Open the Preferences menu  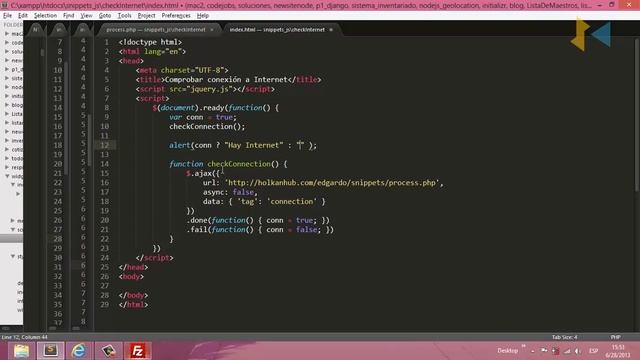(176, 16)
